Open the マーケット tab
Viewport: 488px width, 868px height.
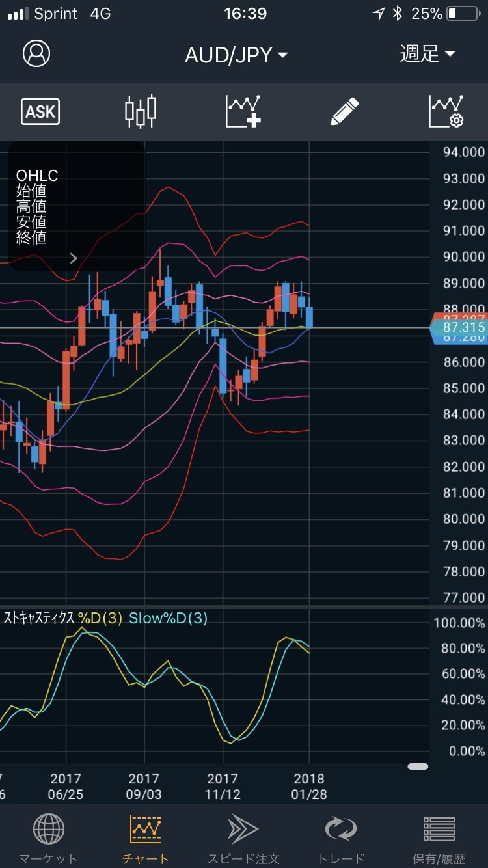[x=48, y=840]
